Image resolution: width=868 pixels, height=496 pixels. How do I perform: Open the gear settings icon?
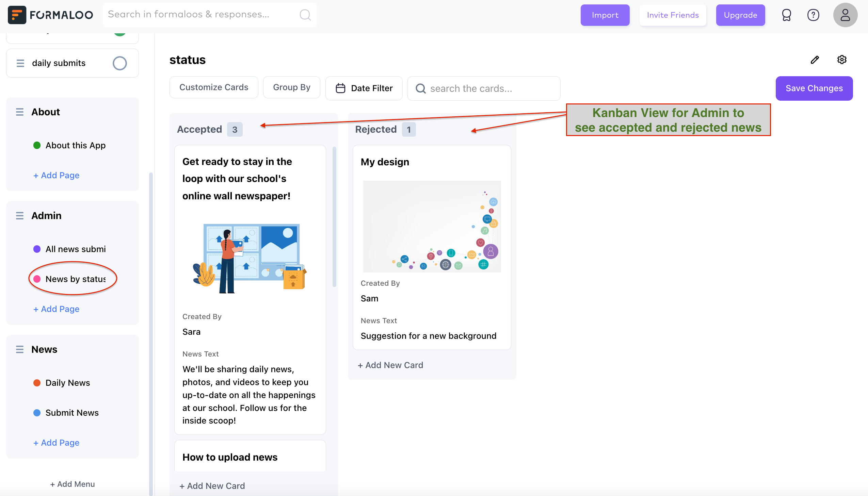[x=841, y=60]
